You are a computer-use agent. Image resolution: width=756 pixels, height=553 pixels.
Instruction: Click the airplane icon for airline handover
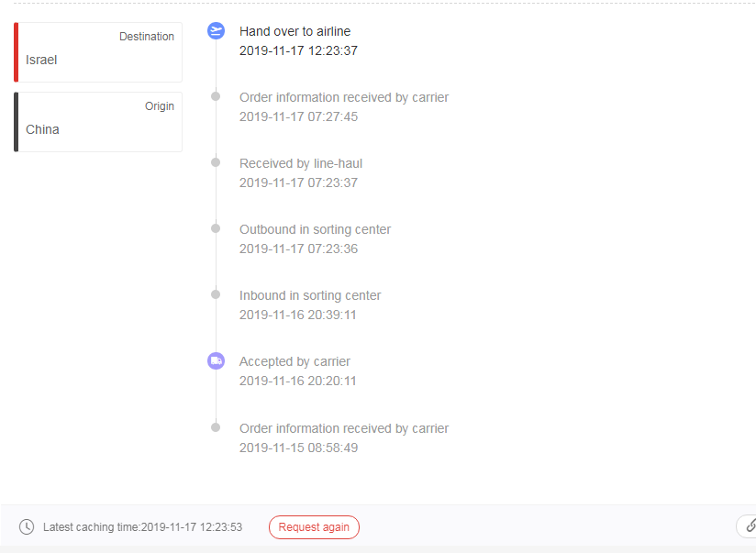click(x=216, y=31)
